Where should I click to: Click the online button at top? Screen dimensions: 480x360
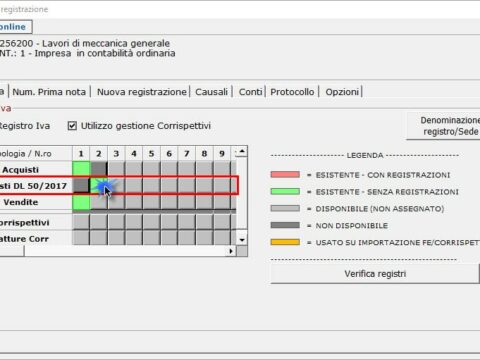[x=14, y=27]
